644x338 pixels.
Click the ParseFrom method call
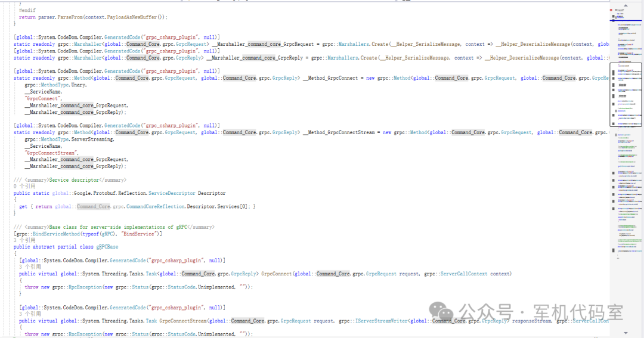coord(70,17)
